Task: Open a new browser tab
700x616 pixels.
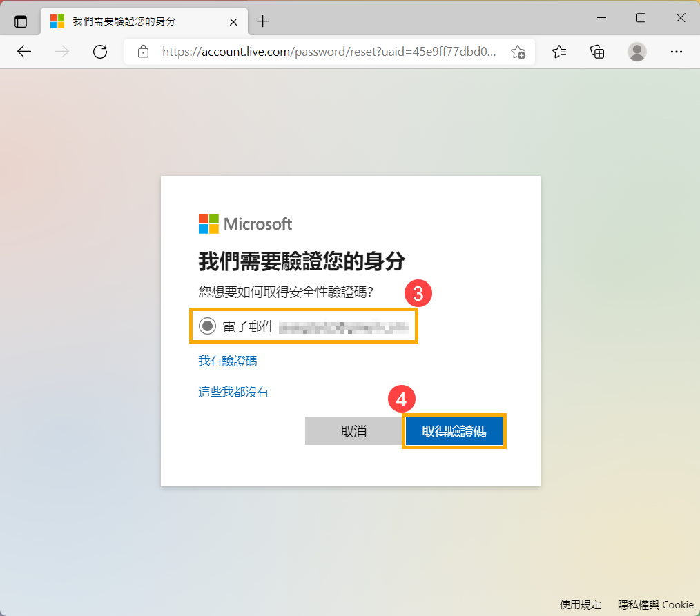Action: pyautogui.click(x=263, y=21)
